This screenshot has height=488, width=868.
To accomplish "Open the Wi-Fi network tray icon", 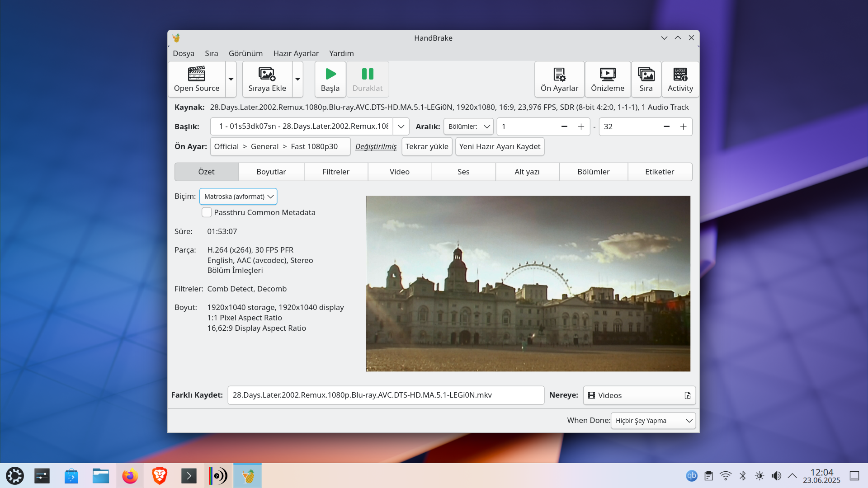I will coord(726,476).
